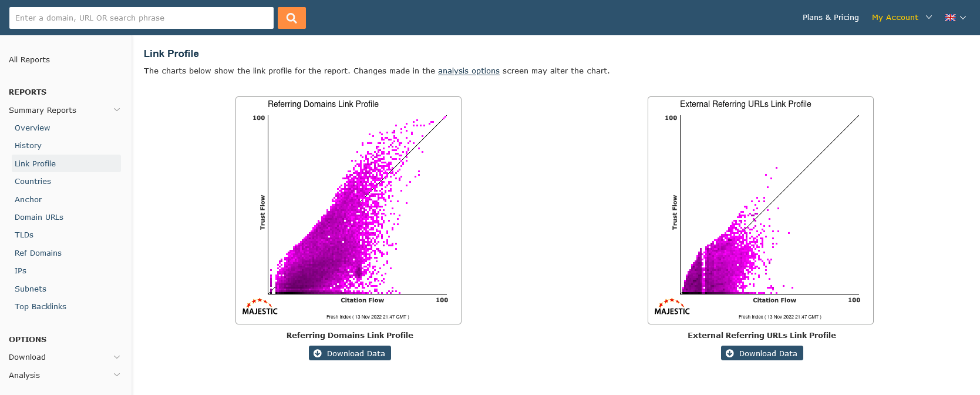Download External Referring URLs data

click(x=762, y=353)
